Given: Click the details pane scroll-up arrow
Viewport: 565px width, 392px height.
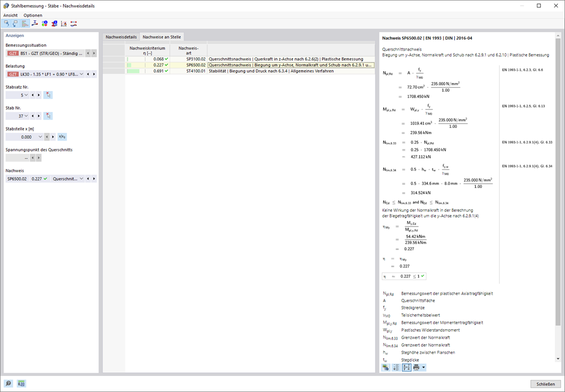Looking at the screenshot, I should pos(558,36).
